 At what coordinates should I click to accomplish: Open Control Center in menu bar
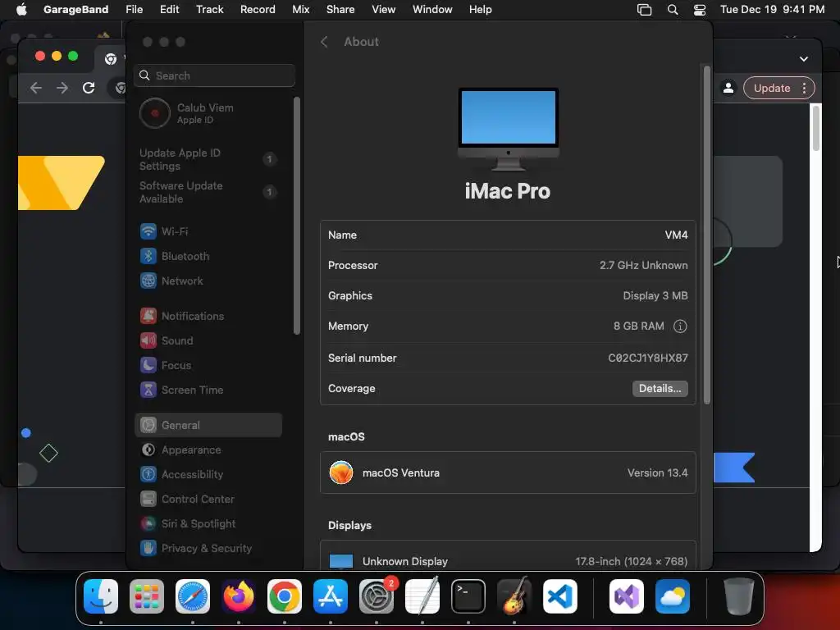[699, 9]
